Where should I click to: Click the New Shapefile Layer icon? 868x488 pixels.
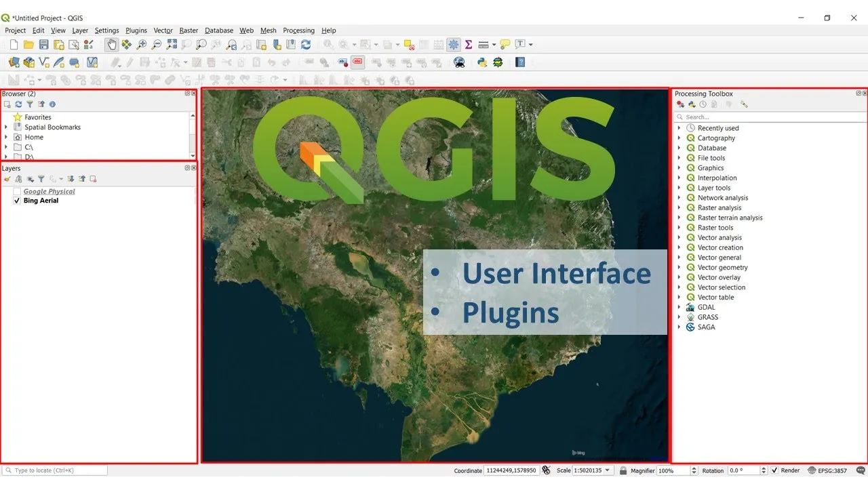[44, 62]
